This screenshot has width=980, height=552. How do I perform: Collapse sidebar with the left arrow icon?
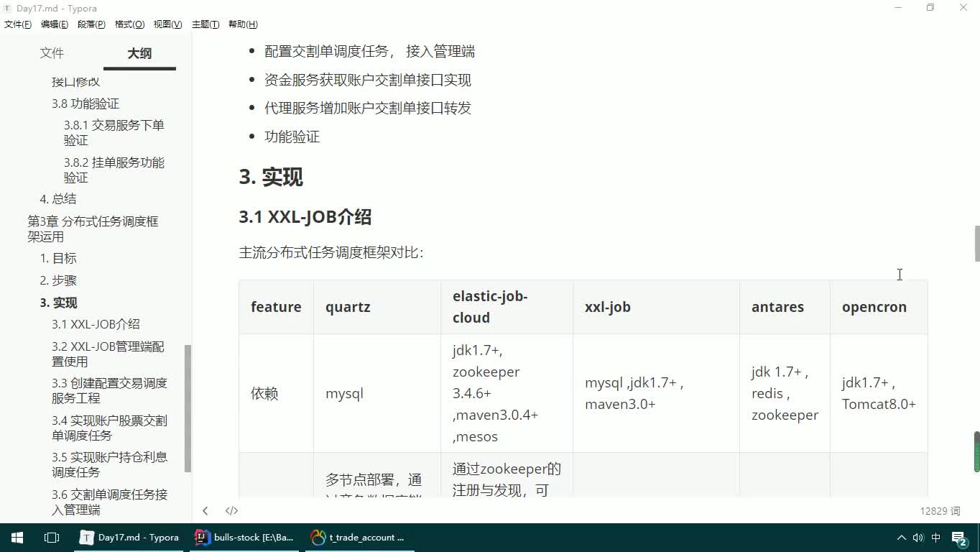[205, 510]
